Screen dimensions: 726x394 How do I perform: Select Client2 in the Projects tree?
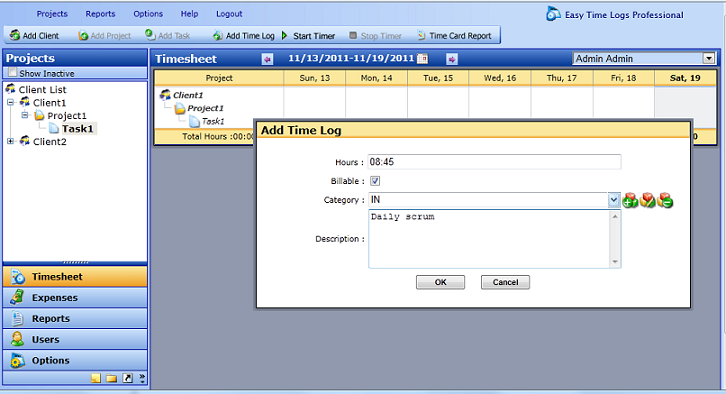50,142
